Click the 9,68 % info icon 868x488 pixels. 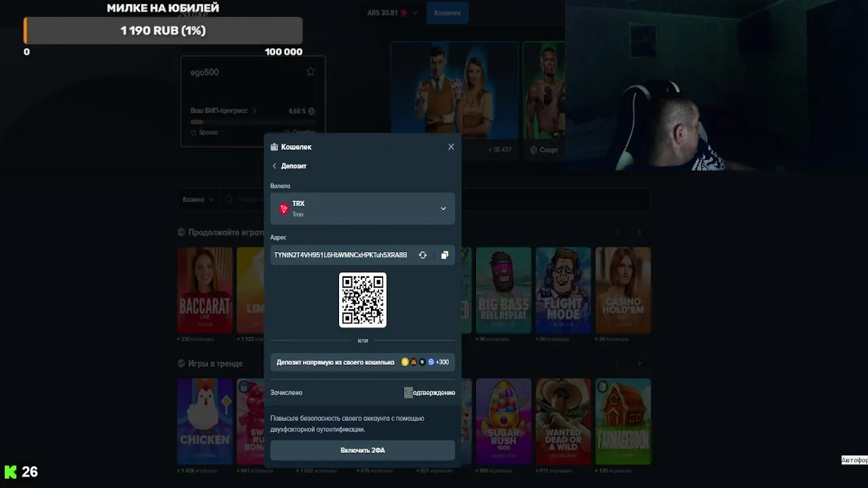coord(311,111)
